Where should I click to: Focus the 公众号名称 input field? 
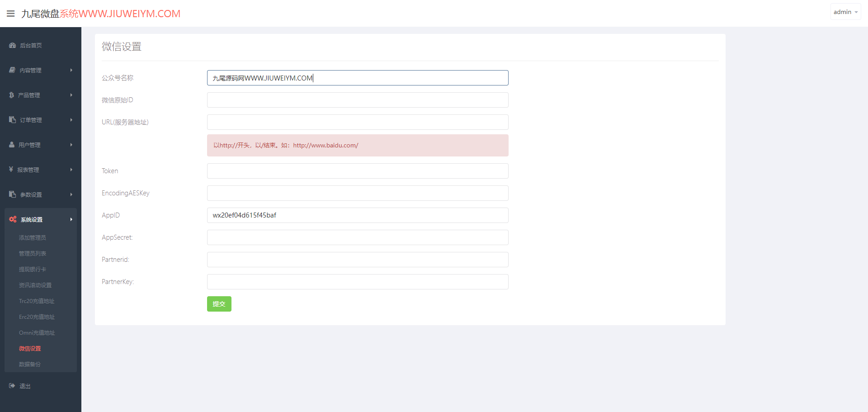tap(358, 78)
